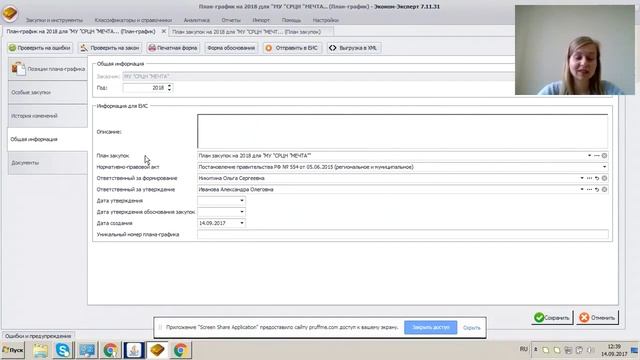Open the Эконом-Эксперт application logo menu

(10, 13)
